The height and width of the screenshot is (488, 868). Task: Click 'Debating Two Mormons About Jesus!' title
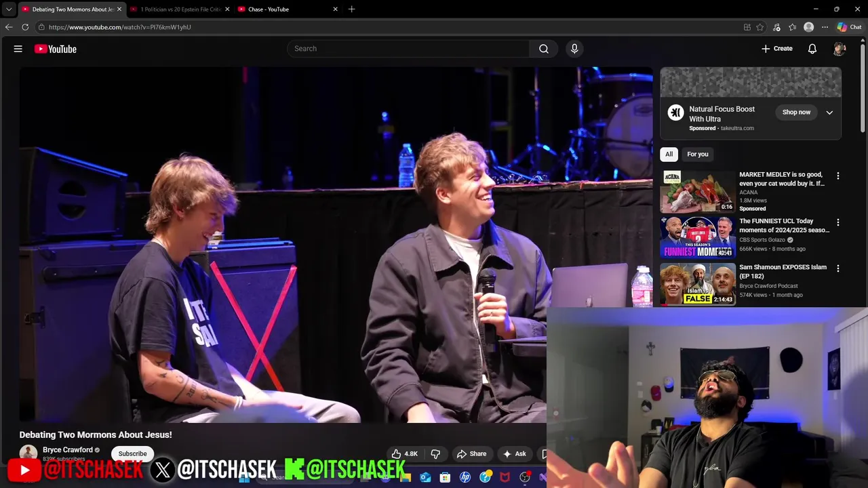(96, 434)
